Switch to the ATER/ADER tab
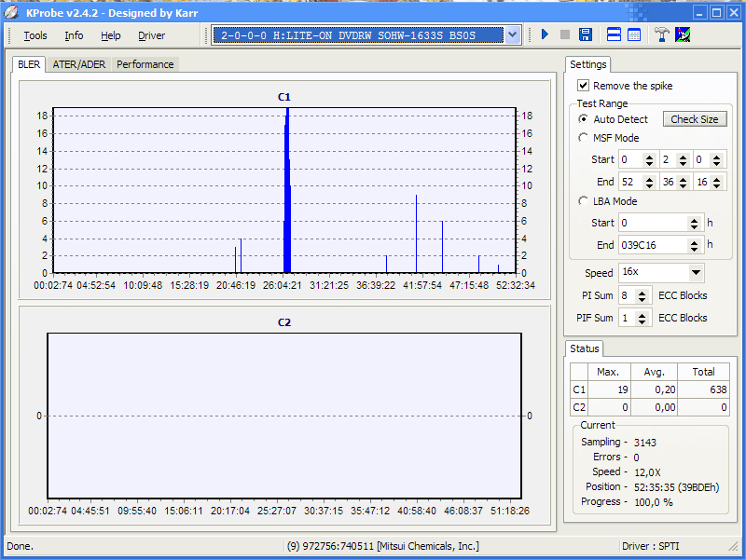 coord(79,64)
